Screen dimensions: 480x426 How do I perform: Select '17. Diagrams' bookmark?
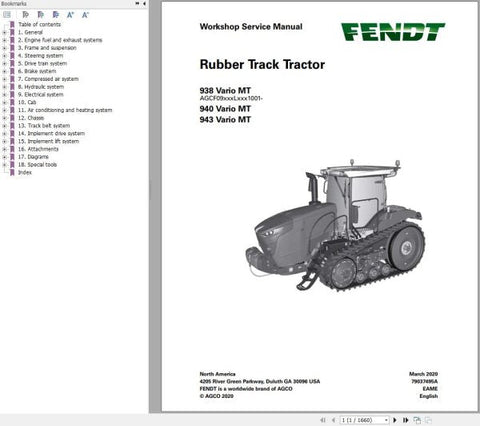(33, 157)
